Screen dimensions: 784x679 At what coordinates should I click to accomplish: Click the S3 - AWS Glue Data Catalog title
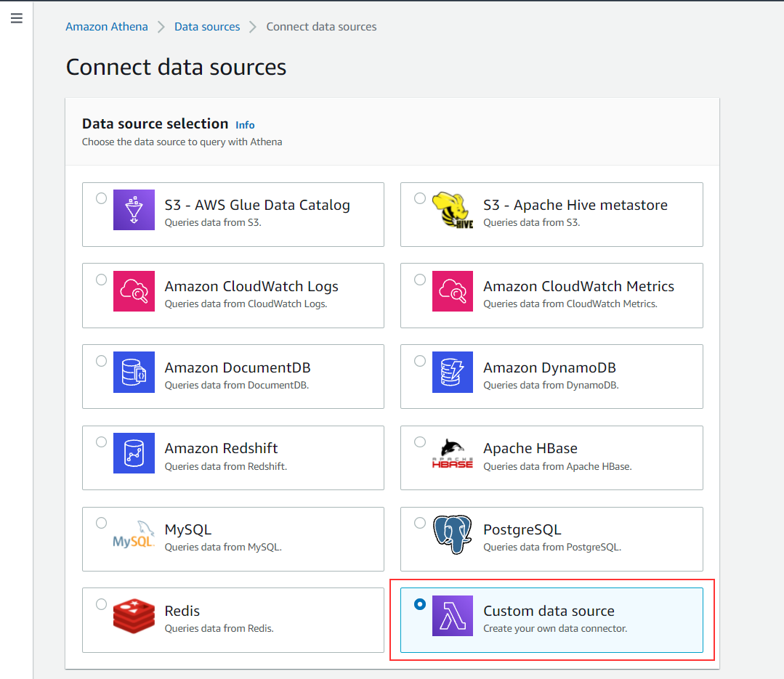click(x=257, y=205)
